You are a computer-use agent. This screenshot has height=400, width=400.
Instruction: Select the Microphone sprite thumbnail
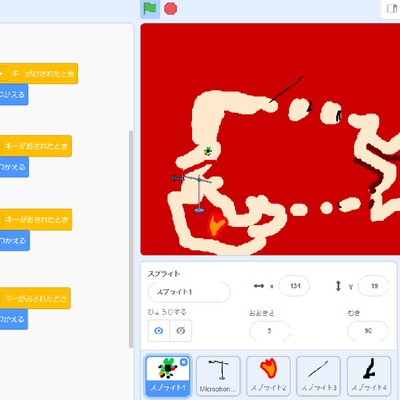pos(218,376)
